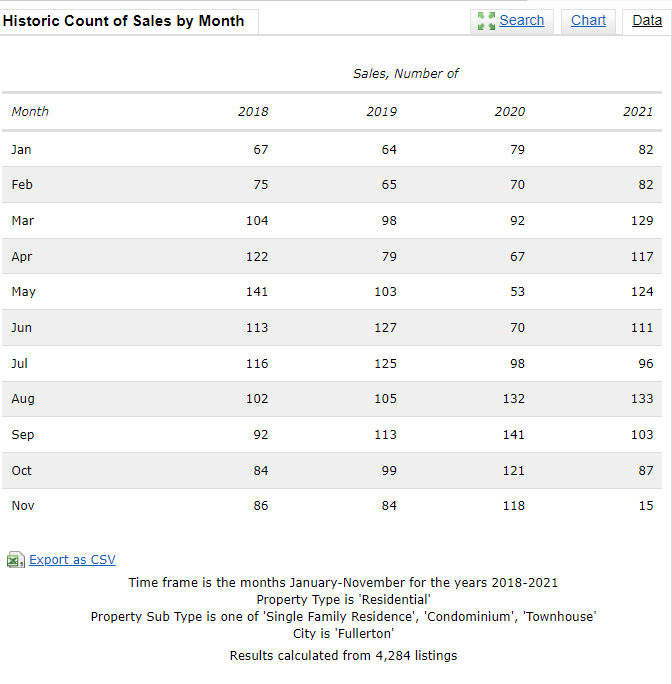
Task: Click the green expand arrows icon
Action: click(486, 21)
